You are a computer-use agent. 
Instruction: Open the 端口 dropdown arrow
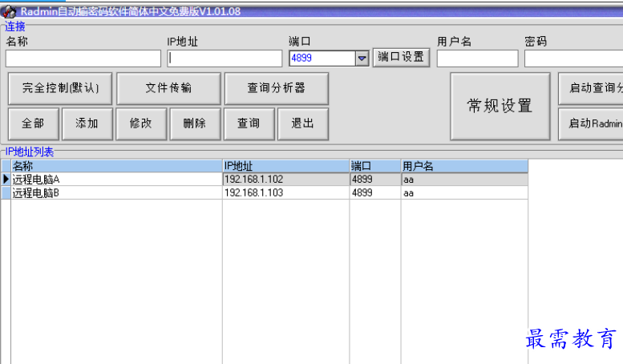point(362,59)
